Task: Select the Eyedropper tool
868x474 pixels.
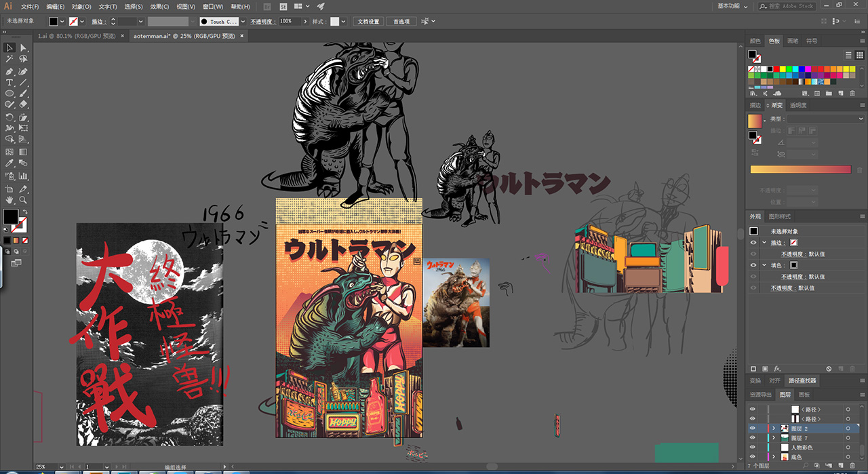Action: coord(9,163)
